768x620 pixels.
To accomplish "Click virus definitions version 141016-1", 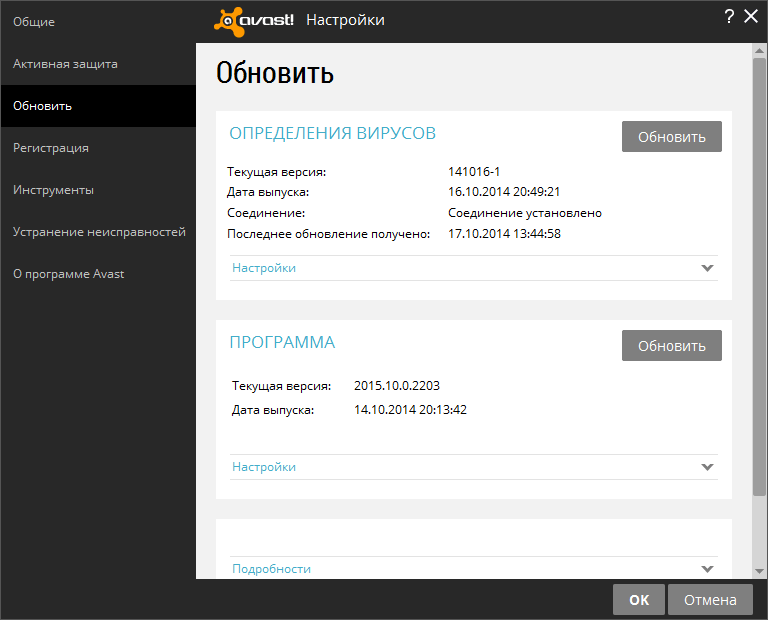I will point(474,172).
